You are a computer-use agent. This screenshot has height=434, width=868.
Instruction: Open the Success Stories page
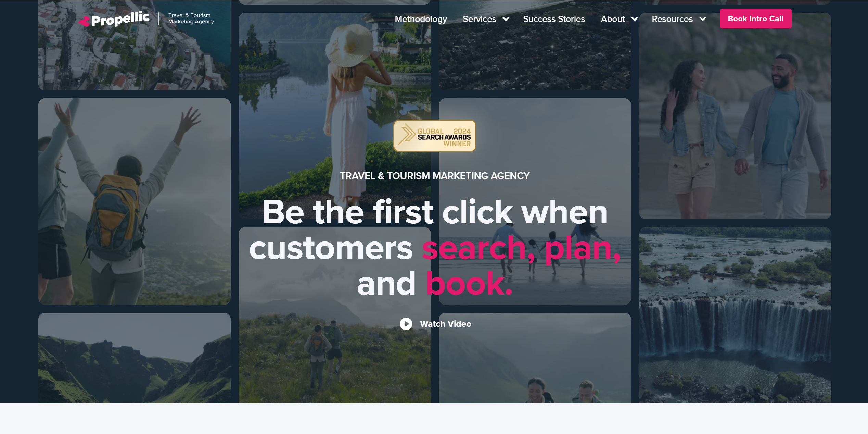pos(554,19)
